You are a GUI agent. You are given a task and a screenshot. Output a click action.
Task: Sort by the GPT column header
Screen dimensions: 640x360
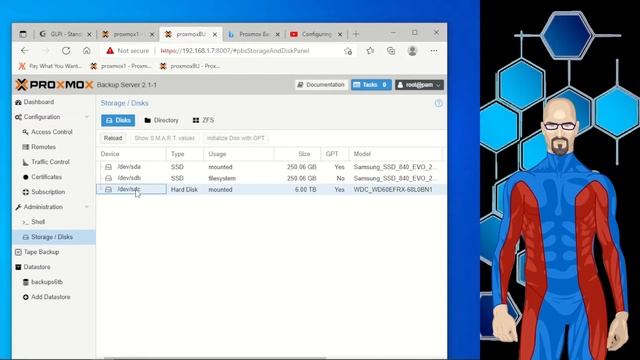tap(334, 154)
